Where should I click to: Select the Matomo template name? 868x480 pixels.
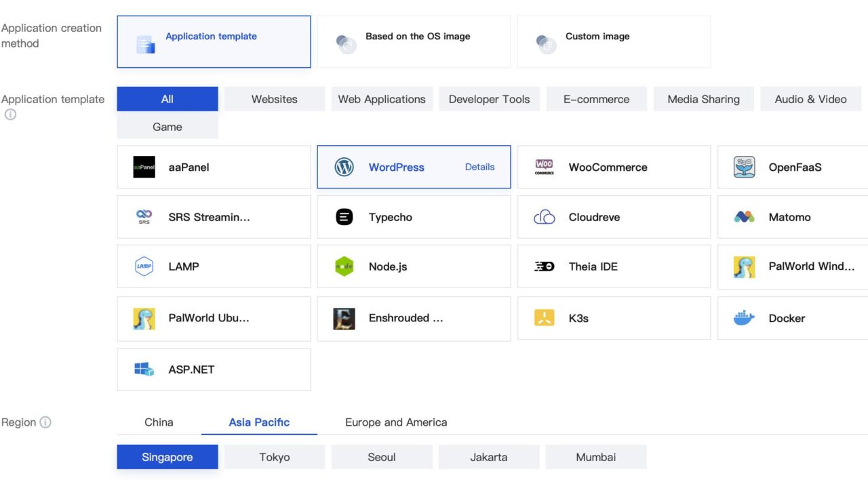click(x=790, y=217)
